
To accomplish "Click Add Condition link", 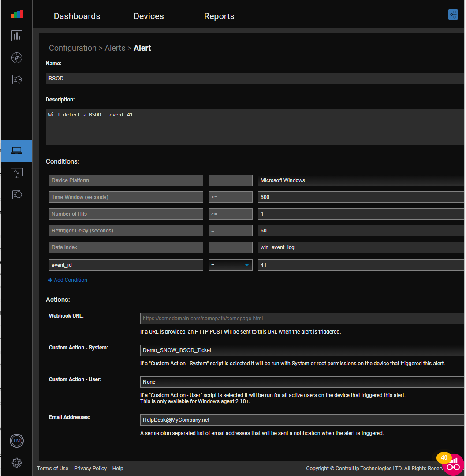I will pyautogui.click(x=67, y=280).
